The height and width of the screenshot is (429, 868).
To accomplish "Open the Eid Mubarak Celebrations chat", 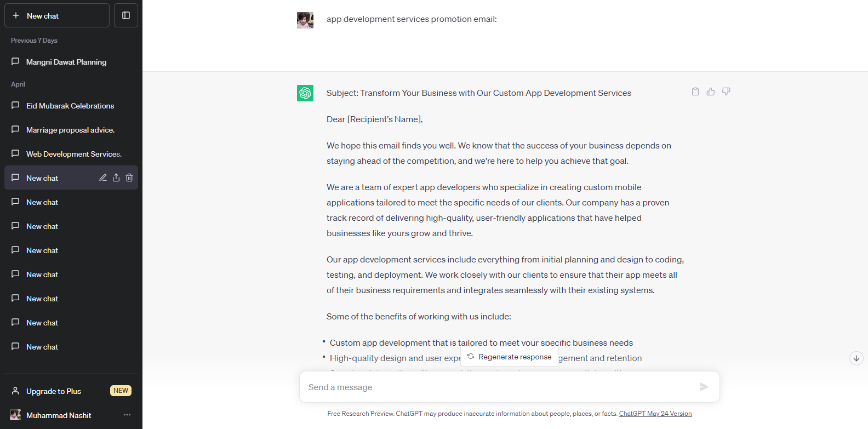I will click(x=70, y=106).
